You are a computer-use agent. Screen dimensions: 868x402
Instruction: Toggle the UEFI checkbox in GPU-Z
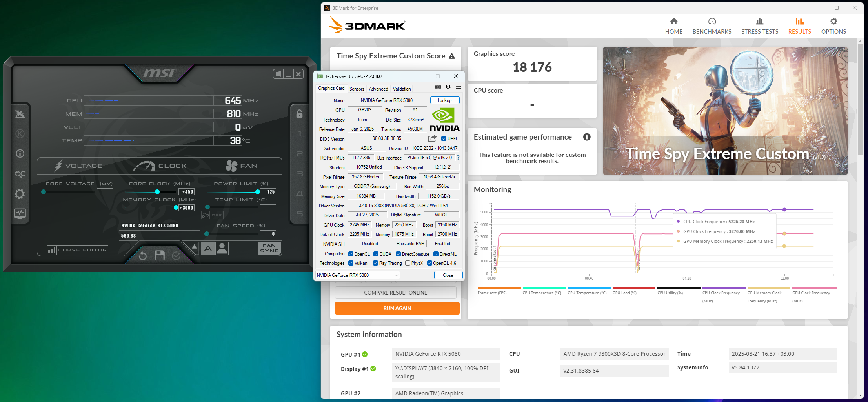[x=444, y=139]
